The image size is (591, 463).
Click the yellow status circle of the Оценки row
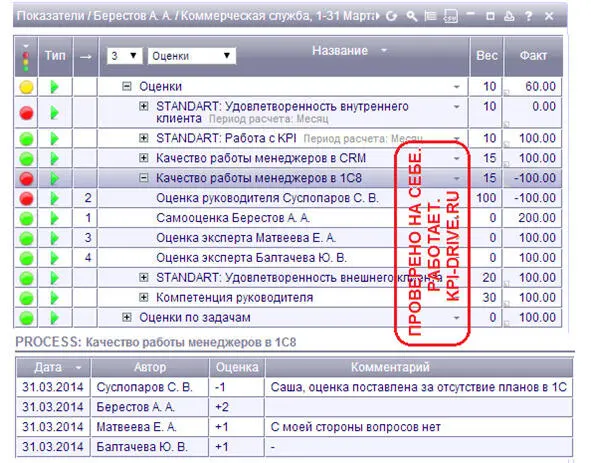tap(26, 87)
